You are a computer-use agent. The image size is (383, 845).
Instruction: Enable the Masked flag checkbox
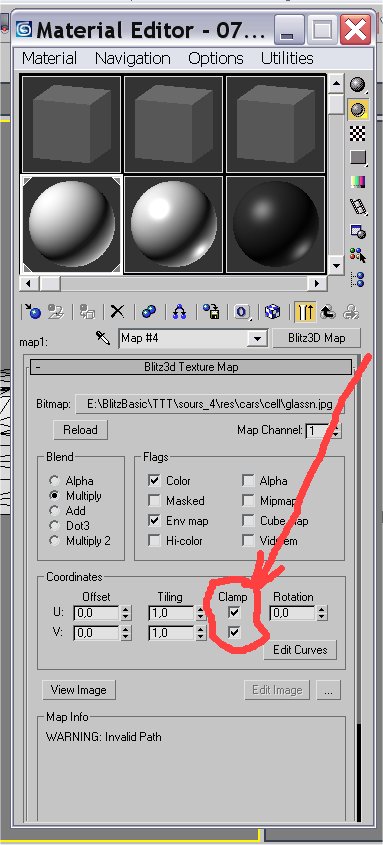155,501
